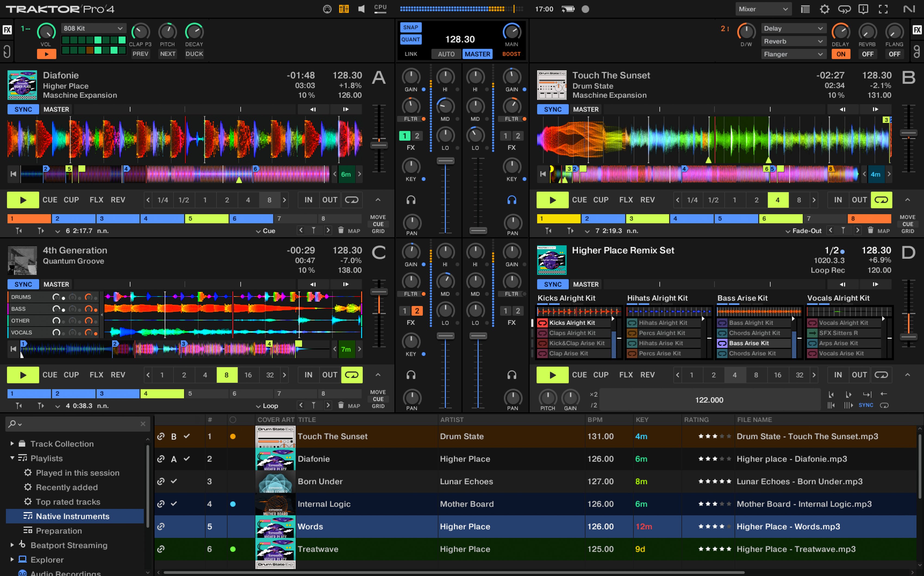The width and height of the screenshot is (924, 576).
Task: Enable SNAP on the master clock panel
Action: [411, 27]
